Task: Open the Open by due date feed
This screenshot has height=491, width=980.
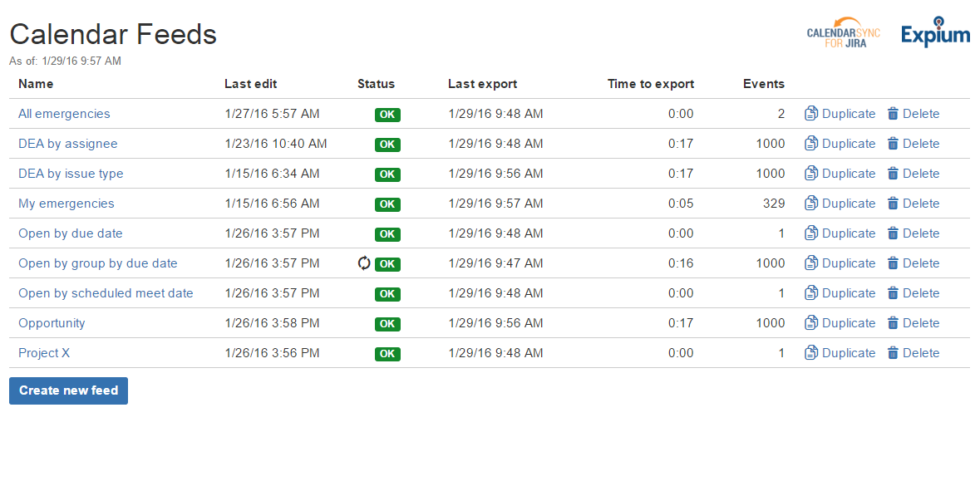Action: 71,233
